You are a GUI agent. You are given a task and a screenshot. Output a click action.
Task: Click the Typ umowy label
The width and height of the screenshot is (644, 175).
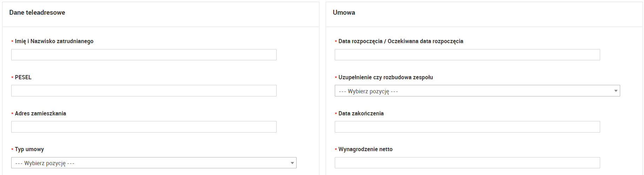(x=29, y=149)
